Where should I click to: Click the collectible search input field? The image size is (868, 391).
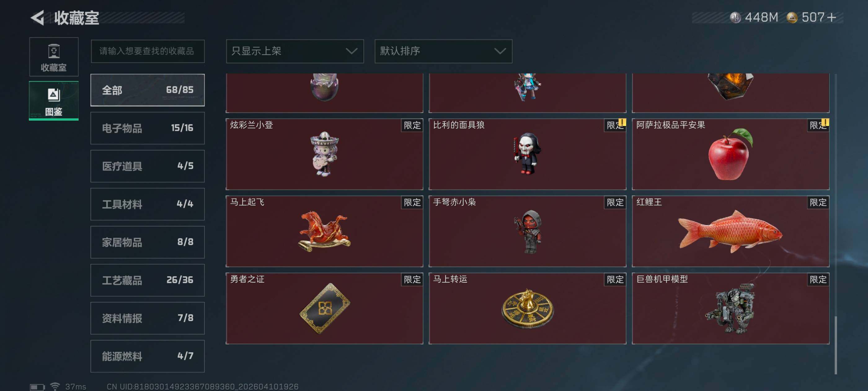pos(148,51)
